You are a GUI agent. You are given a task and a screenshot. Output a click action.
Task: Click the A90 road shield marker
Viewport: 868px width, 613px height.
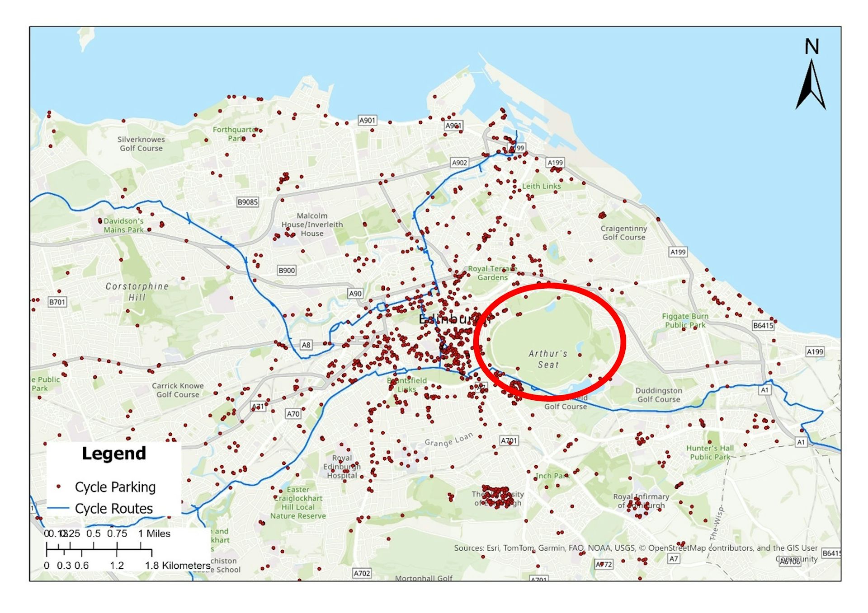coord(355,294)
